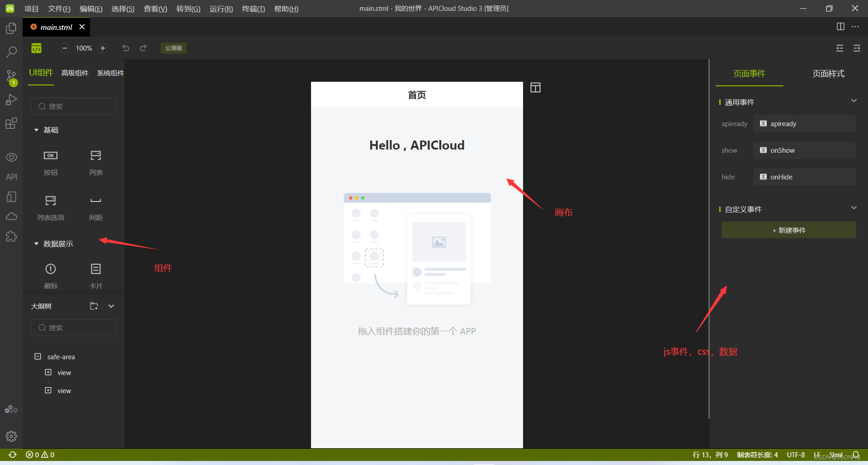
Task: Select the 卡片 card component
Action: coord(96,276)
